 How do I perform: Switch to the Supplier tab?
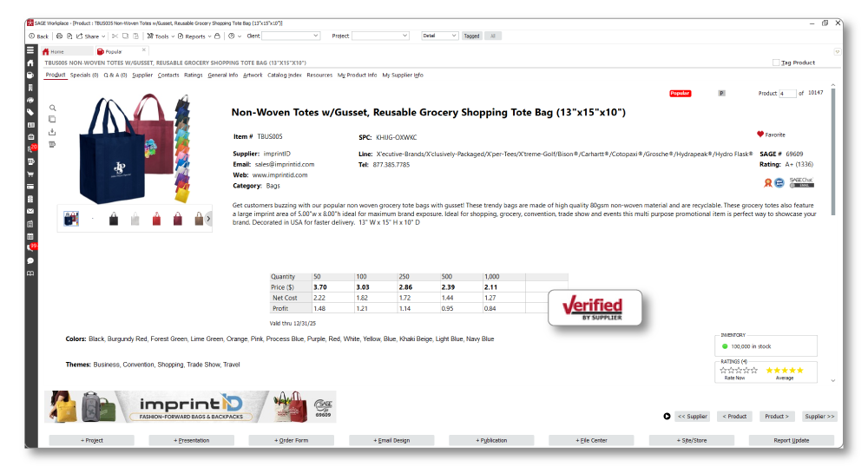point(142,76)
